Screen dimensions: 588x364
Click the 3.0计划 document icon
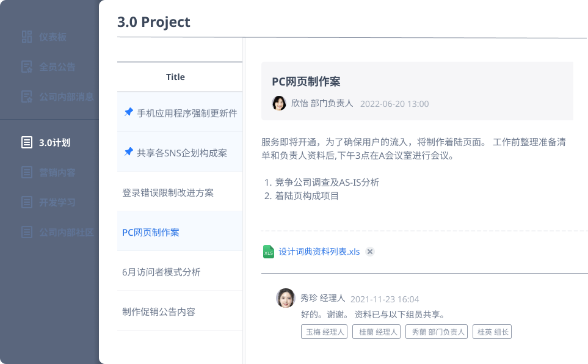[x=26, y=143]
